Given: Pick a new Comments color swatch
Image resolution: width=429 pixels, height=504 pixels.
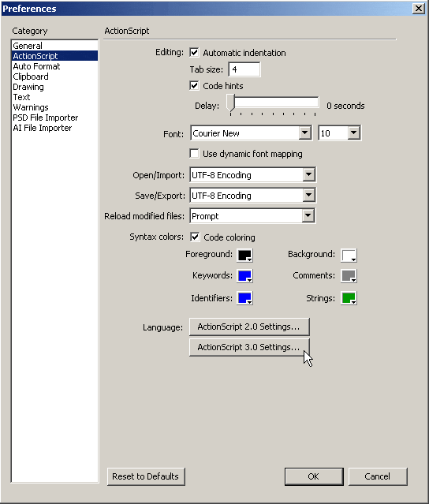Looking at the screenshot, I should pos(349,276).
